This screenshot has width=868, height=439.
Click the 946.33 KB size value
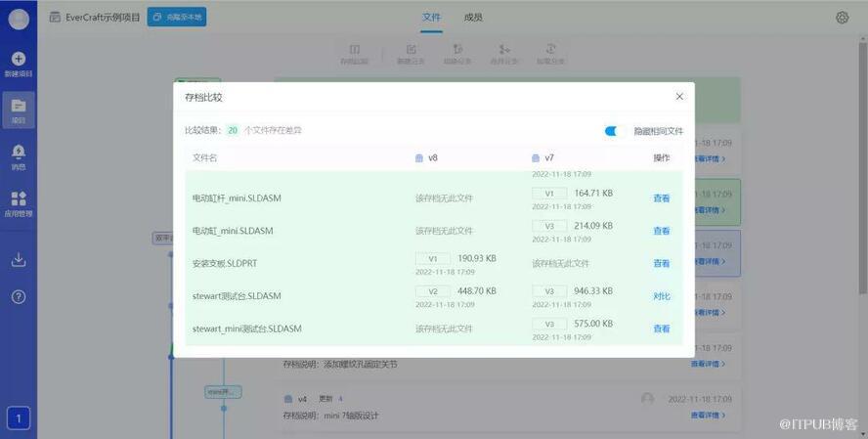coord(593,291)
